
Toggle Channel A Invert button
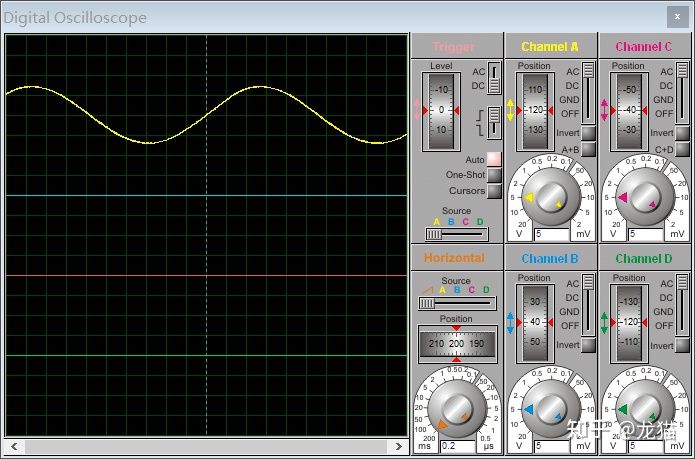[588, 133]
